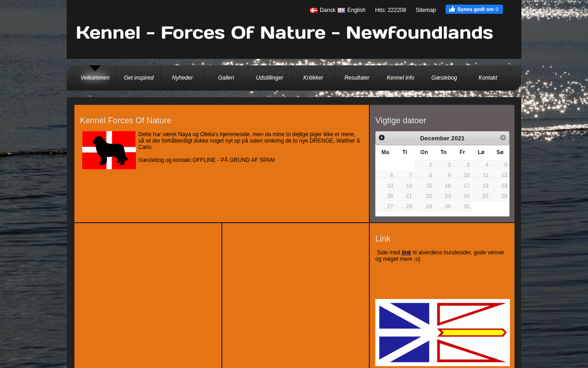Select December 12 in the calendar

[500, 175]
